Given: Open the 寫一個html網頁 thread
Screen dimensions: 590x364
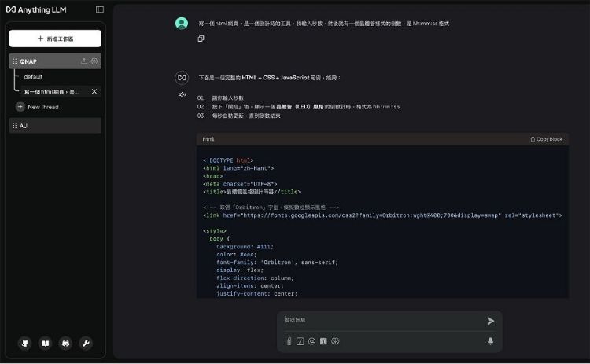Looking at the screenshot, I should (x=52, y=91).
